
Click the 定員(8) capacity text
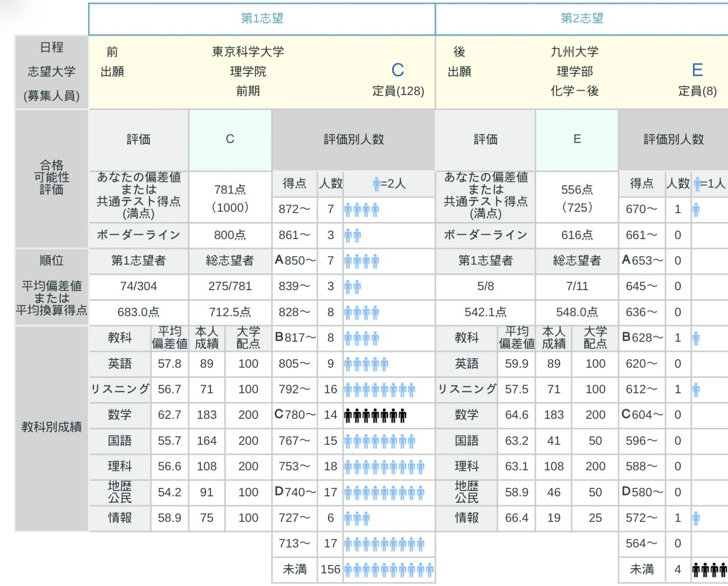(697, 91)
